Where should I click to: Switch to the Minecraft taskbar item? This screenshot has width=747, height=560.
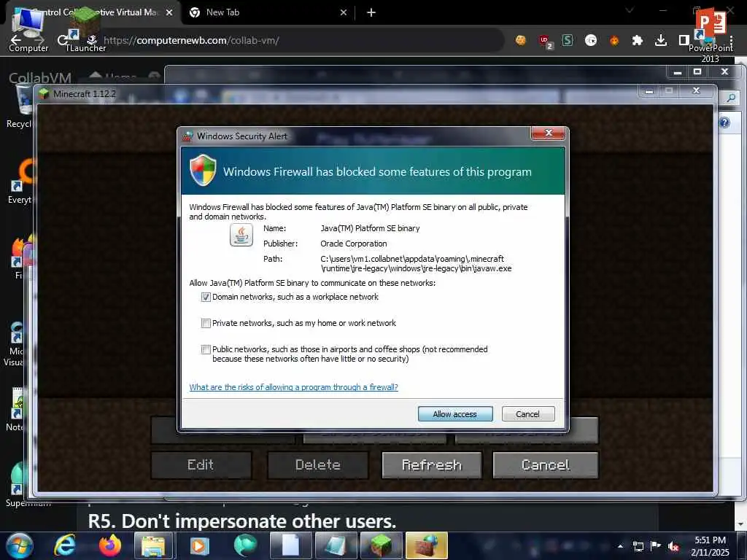coord(381,545)
